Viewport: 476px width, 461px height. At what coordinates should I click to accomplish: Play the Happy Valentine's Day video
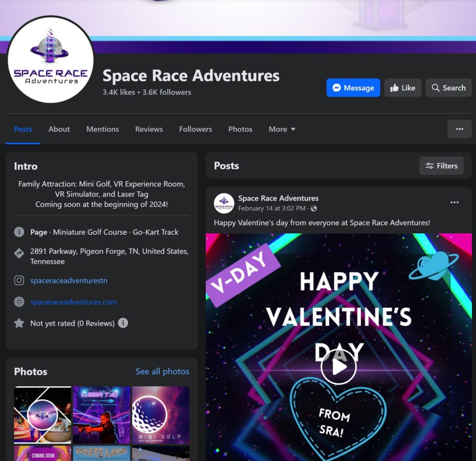(x=338, y=367)
